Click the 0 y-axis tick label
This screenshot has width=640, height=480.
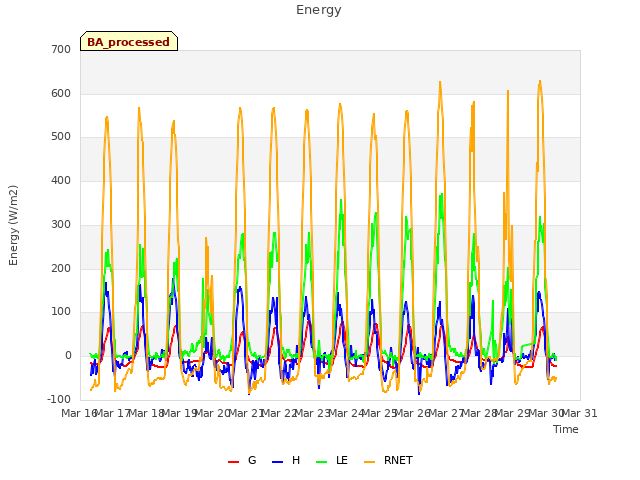[x=68, y=356]
